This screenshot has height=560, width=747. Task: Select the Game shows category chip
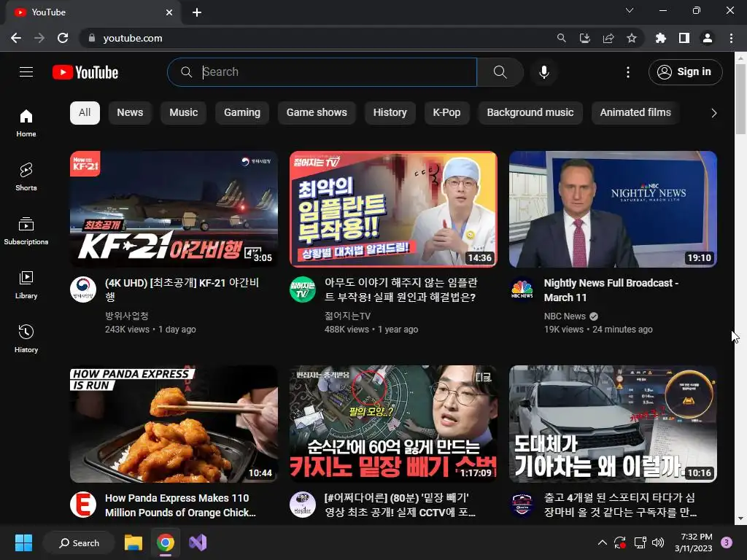[317, 113]
